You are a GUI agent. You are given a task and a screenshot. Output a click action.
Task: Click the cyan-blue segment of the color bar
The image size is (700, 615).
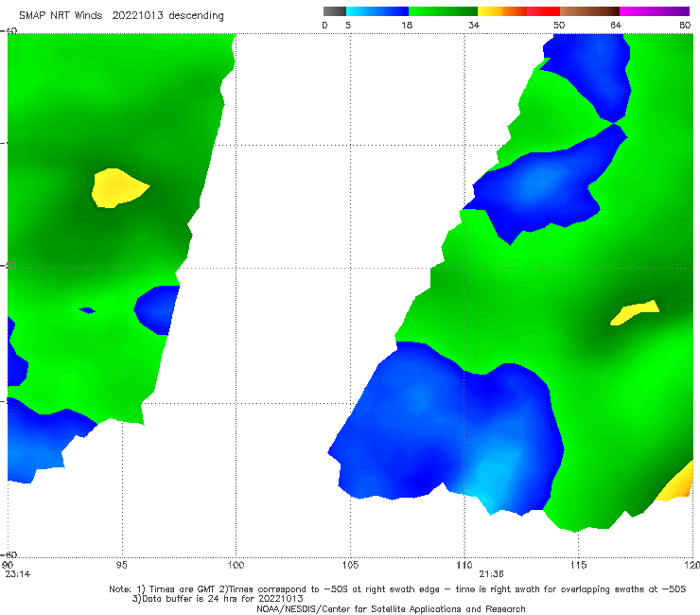(377, 11)
